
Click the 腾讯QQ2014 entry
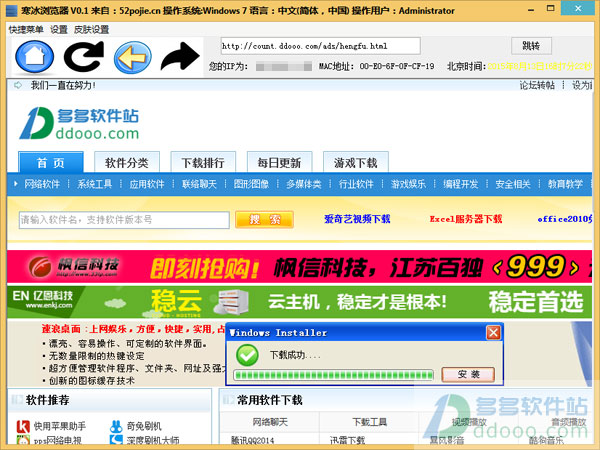click(253, 440)
